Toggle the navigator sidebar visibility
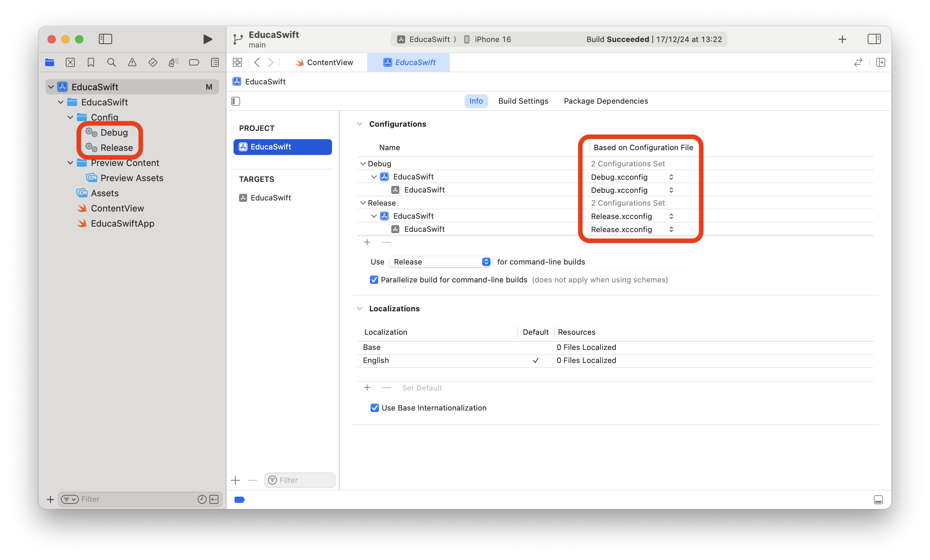 pos(105,39)
